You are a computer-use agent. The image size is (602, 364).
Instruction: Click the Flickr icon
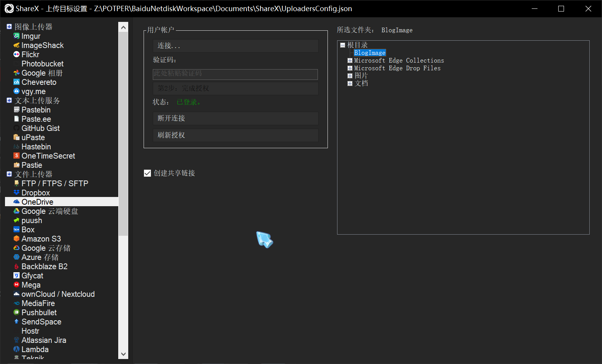[17, 55]
